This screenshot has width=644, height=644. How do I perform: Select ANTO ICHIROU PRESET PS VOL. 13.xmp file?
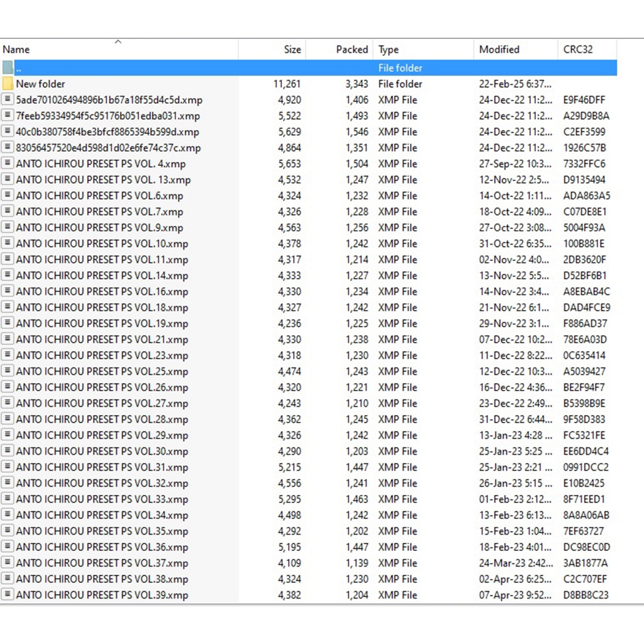click(103, 180)
